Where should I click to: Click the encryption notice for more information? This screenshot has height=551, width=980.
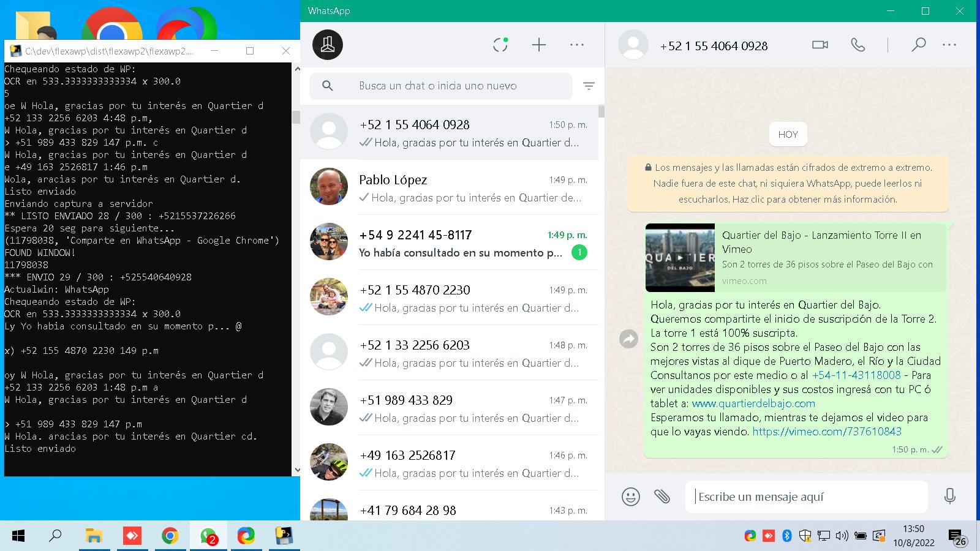[788, 183]
